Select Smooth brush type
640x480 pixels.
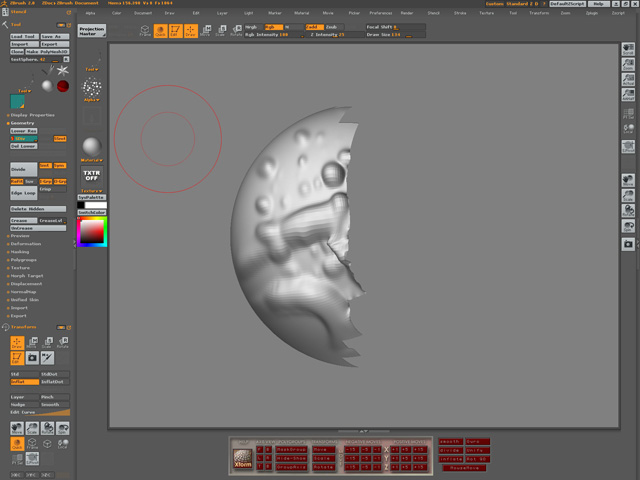point(55,404)
